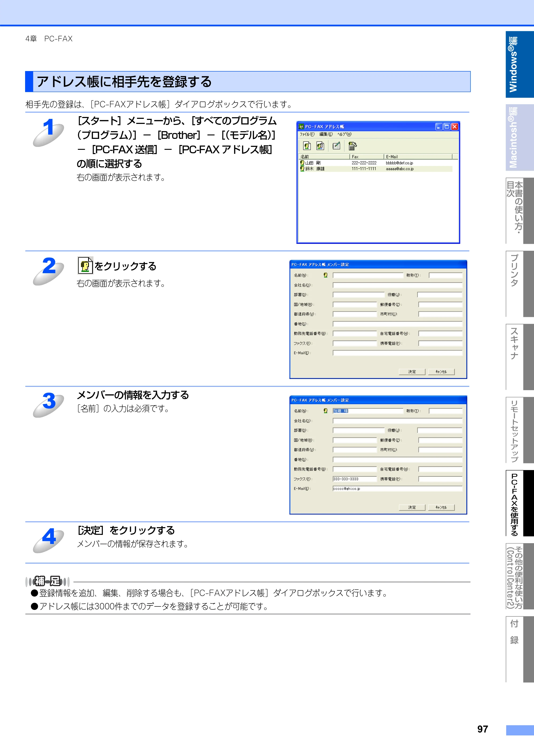Viewport: 534px width, 756px height.
Task: Click the PC-FAX address book title bar icon
Action: click(301, 126)
